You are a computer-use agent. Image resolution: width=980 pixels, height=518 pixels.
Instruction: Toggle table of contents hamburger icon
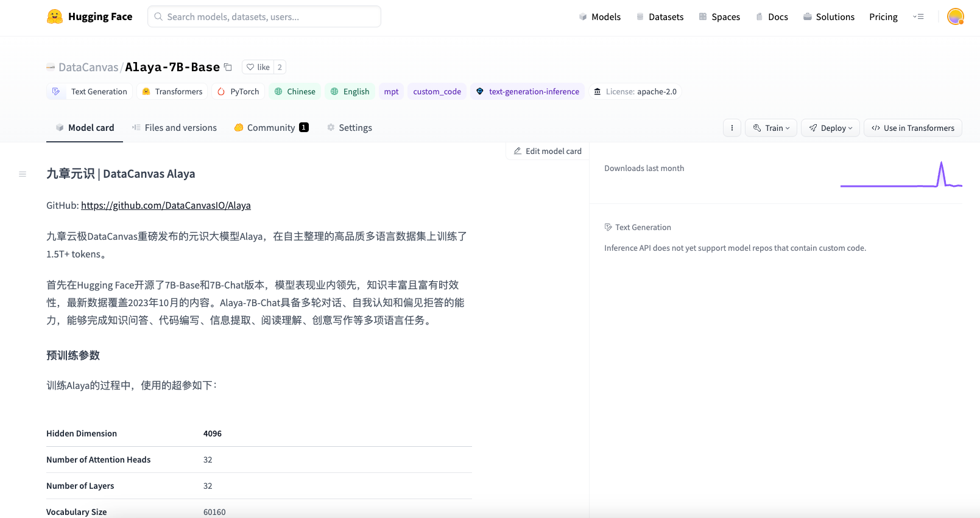(x=23, y=174)
